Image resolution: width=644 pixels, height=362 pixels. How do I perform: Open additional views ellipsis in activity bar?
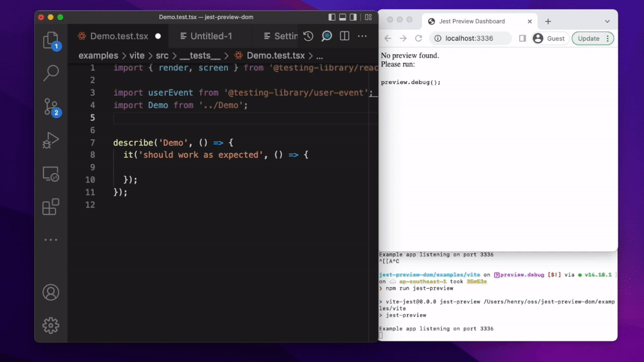coord(51,240)
